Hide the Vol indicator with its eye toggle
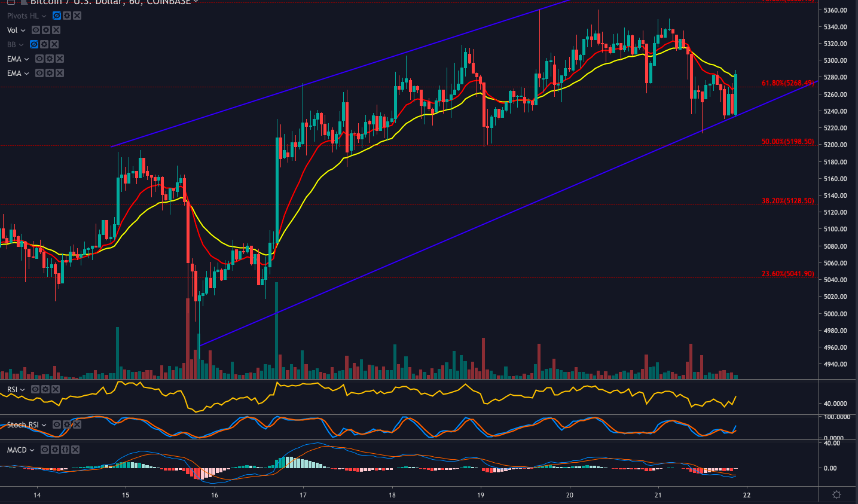 [x=35, y=30]
